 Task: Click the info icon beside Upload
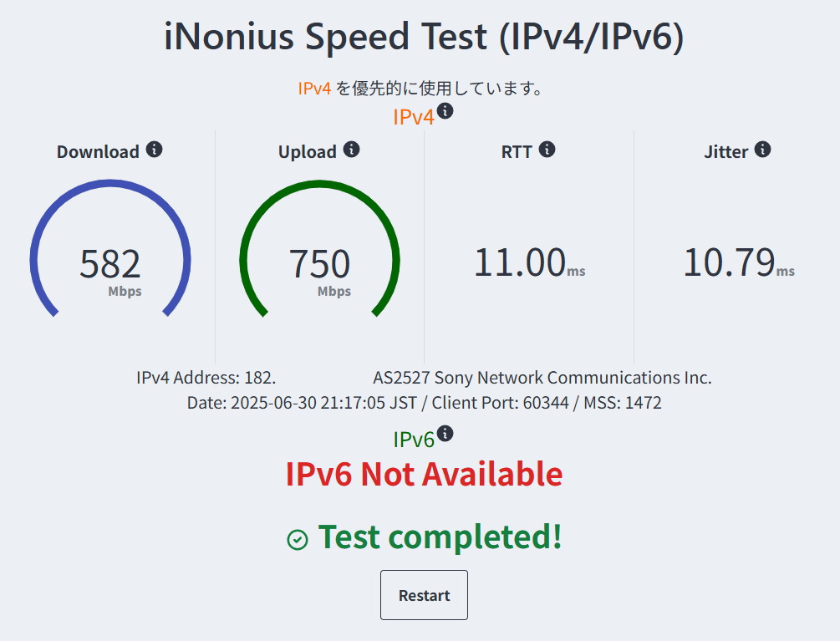click(x=352, y=150)
